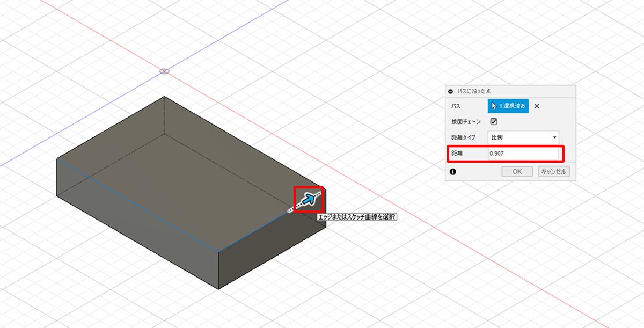
Task: Click the 距離 input field showing 0.907
Action: point(523,154)
